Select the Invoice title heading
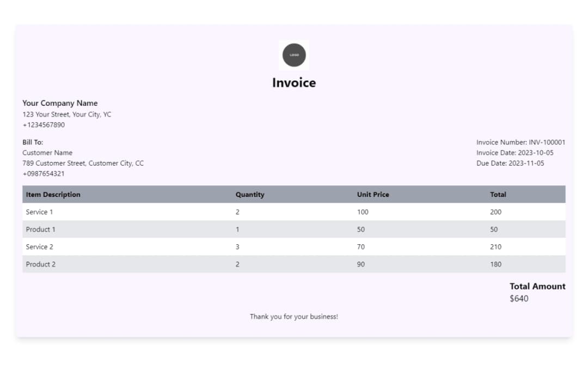This screenshot has width=588, height=368. (294, 82)
